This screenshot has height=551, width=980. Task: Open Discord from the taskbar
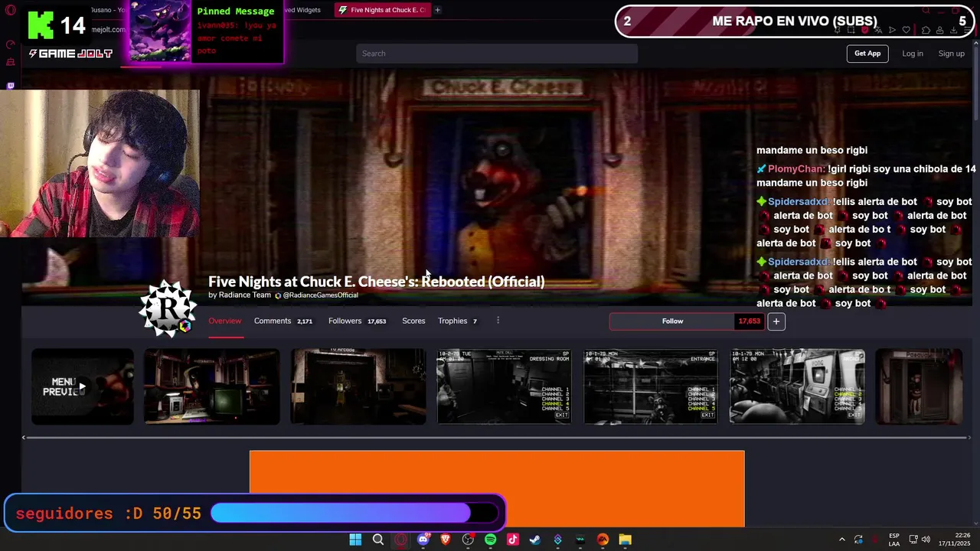[x=423, y=540]
